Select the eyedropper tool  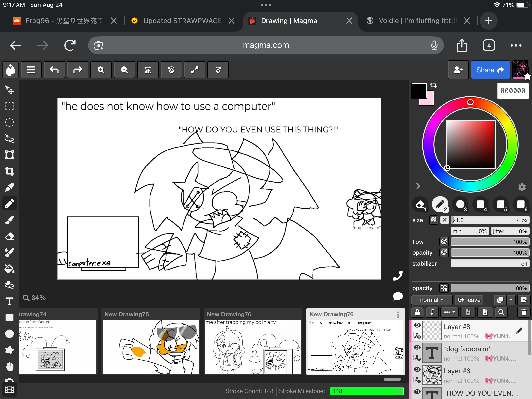pyautogui.click(x=9, y=187)
